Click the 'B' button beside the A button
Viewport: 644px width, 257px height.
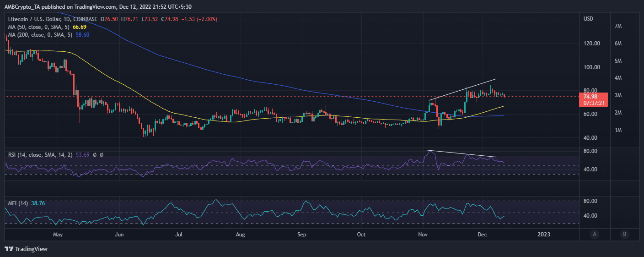(x=624, y=234)
